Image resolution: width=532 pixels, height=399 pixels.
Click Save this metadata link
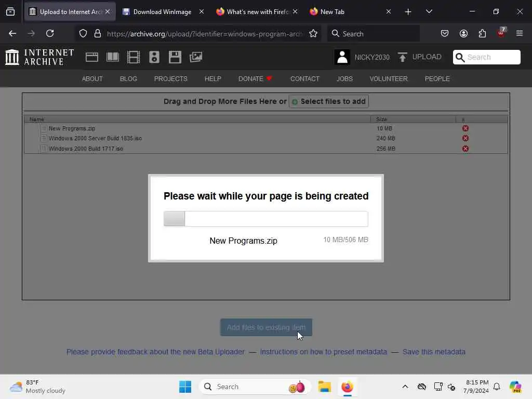(434, 352)
